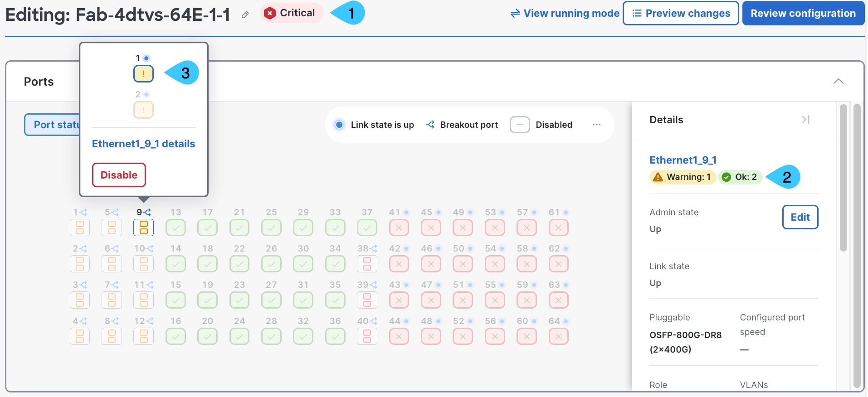Select port 47 with red X
Image resolution: width=868 pixels, height=397 pixels.
coord(431,300)
